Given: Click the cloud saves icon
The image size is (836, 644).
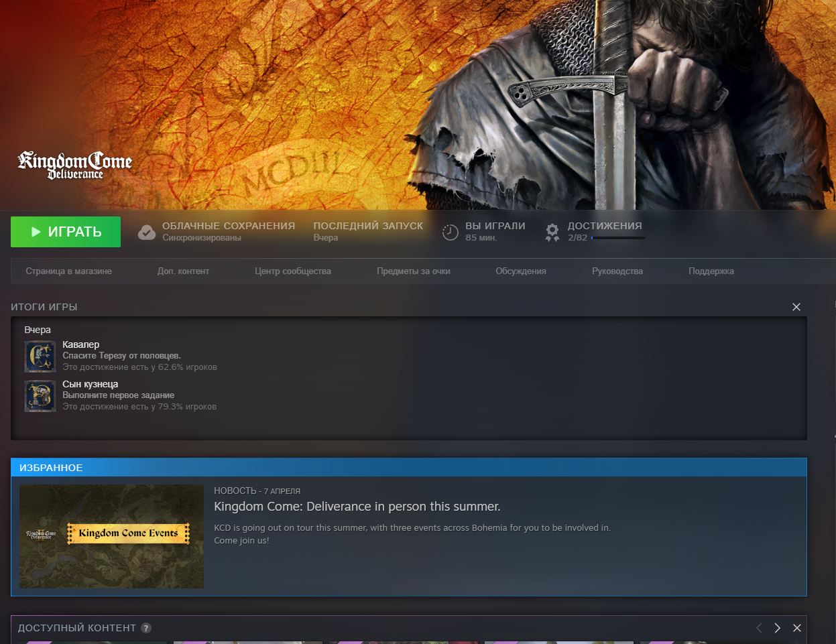Looking at the screenshot, I should pos(147,233).
